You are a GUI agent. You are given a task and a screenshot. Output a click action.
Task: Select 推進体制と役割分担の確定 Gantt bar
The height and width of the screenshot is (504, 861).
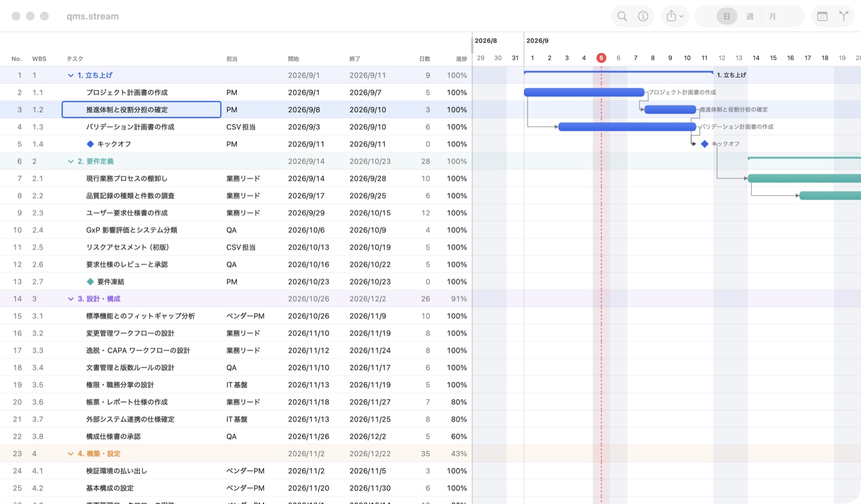(670, 110)
